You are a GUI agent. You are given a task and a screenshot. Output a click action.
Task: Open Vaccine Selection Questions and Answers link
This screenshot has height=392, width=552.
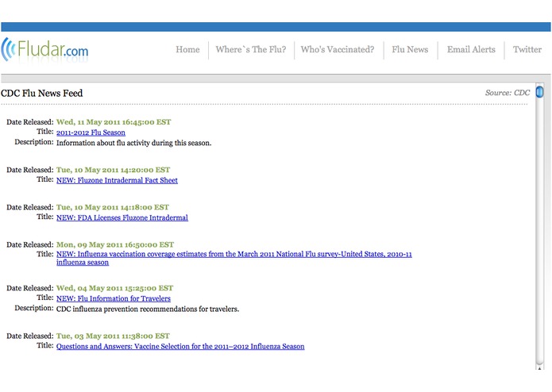pos(180,346)
